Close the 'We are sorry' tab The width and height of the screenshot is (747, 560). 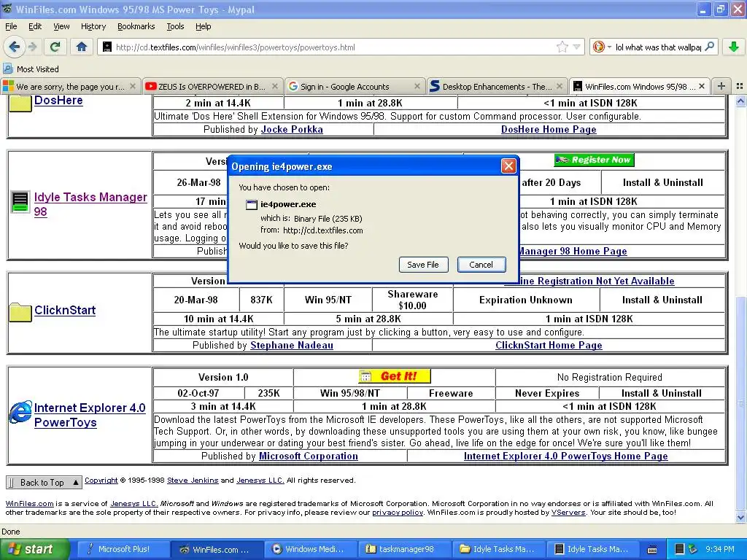[133, 86]
